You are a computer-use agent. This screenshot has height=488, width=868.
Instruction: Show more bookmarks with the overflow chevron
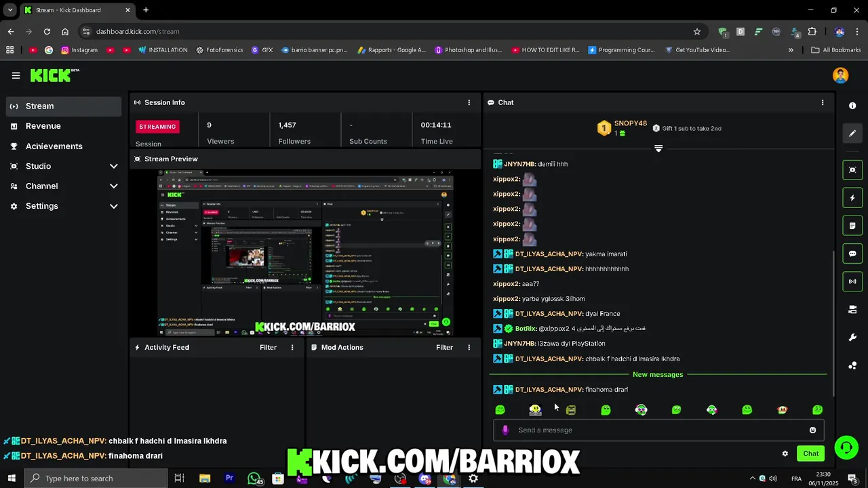791,50
